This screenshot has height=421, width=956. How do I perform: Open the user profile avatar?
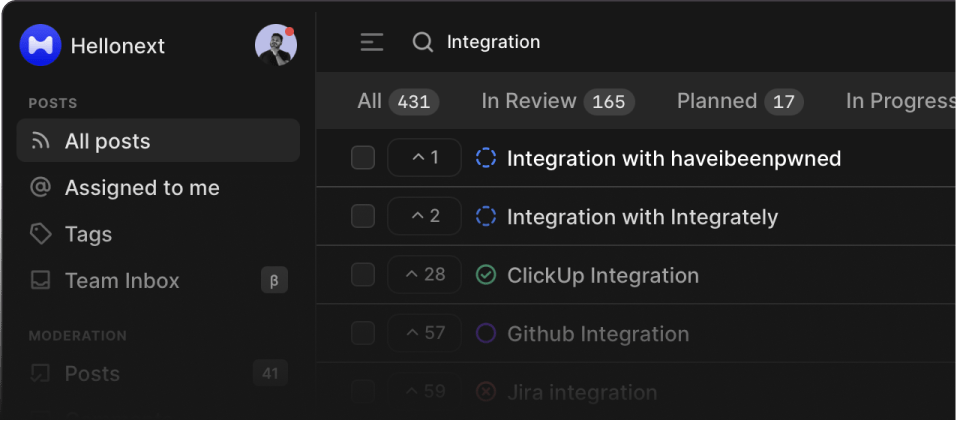(x=276, y=45)
